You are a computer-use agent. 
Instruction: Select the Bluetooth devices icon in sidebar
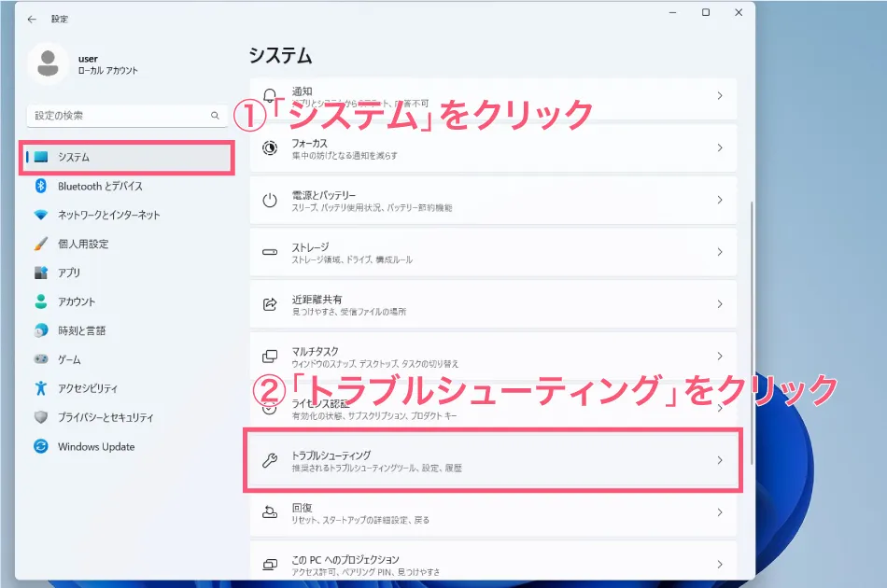coord(39,186)
